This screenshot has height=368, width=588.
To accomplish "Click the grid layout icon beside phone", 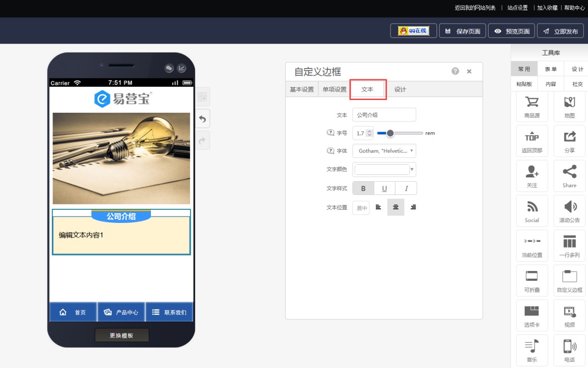I will click(203, 97).
